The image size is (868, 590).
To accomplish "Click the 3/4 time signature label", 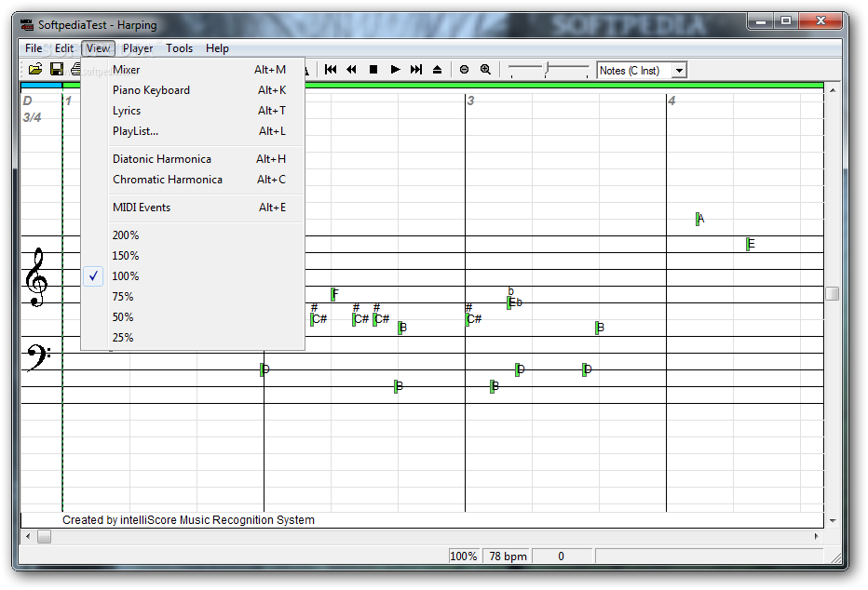I will tap(32, 117).
